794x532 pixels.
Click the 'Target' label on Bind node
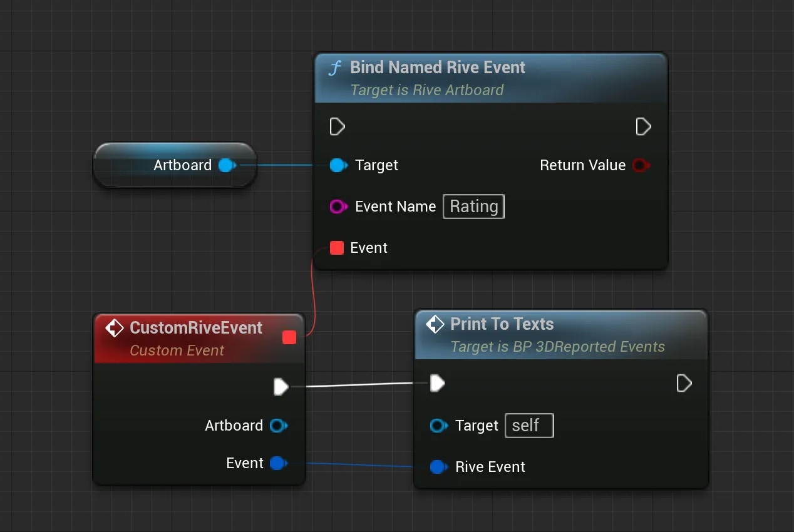point(376,165)
